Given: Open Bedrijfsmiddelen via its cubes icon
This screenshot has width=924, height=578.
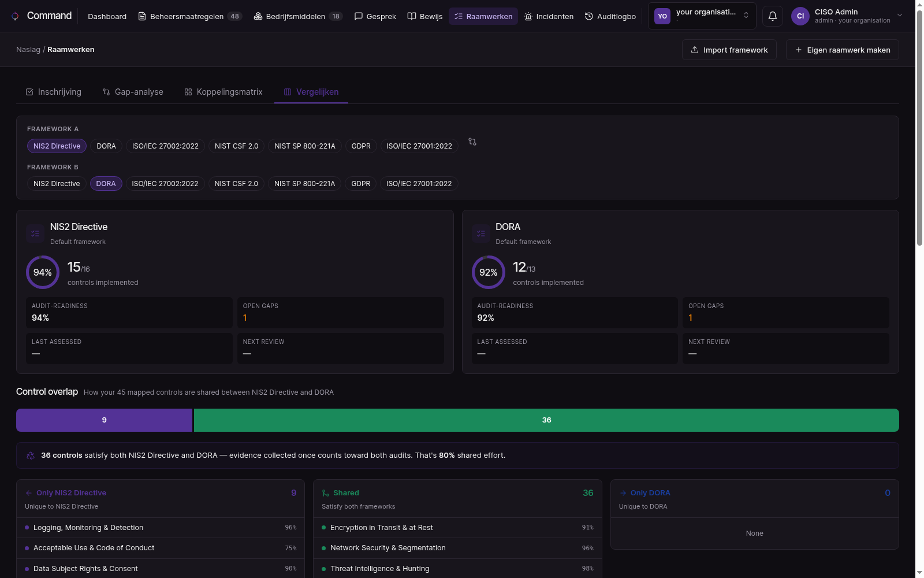Looking at the screenshot, I should [x=258, y=16].
